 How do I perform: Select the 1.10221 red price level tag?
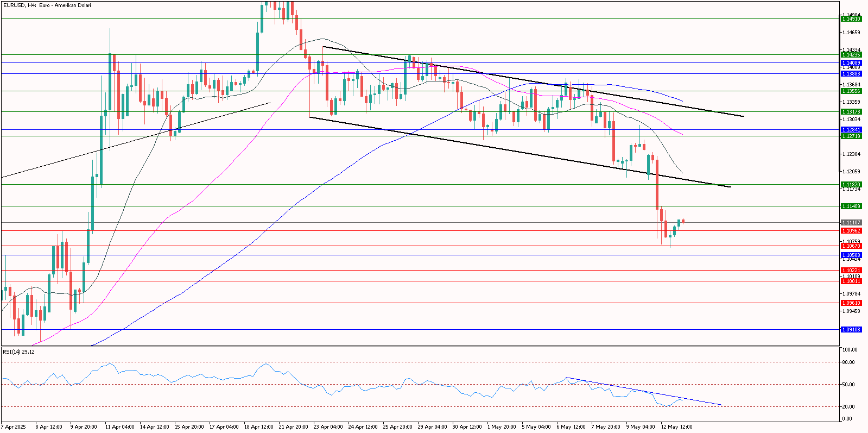851,271
